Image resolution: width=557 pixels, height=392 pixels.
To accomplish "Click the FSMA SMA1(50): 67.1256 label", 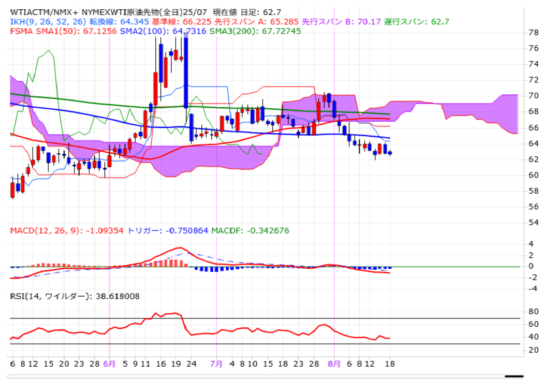I will 63,31.
